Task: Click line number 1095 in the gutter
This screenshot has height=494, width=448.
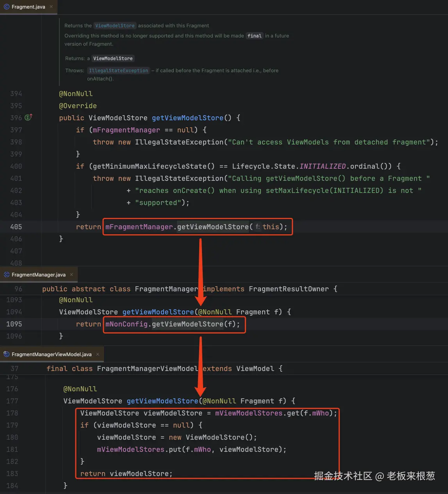Action: tap(14, 324)
